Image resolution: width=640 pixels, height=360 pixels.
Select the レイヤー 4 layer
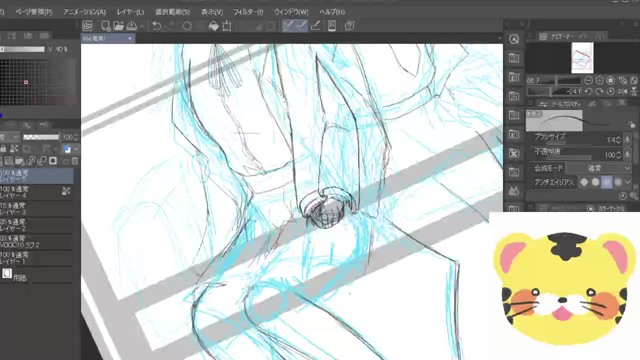[36, 192]
